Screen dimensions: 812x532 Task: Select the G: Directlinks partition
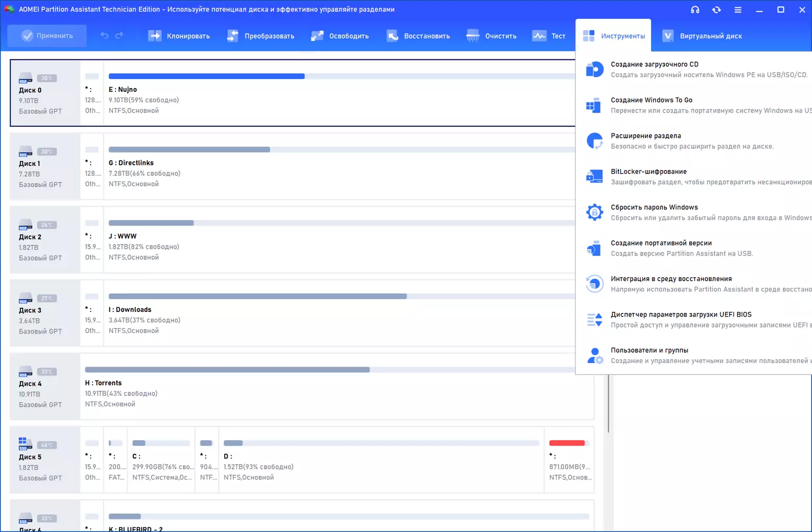point(339,166)
